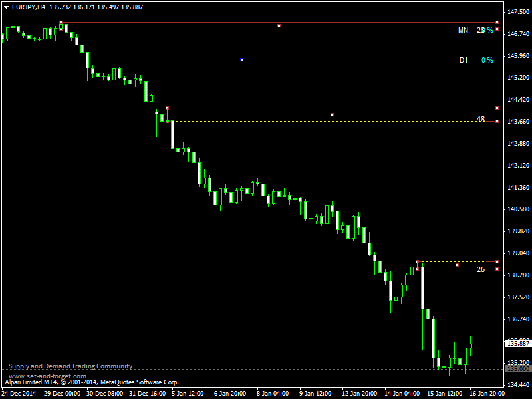Click time scale label 6 Jan 20:00
Viewport: 532px width, 399px height.
(x=230, y=394)
